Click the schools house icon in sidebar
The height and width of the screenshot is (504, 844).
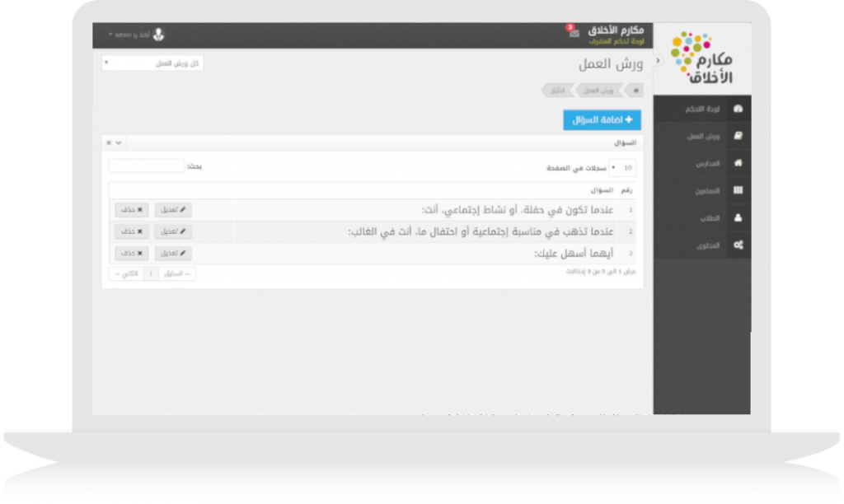click(x=738, y=163)
